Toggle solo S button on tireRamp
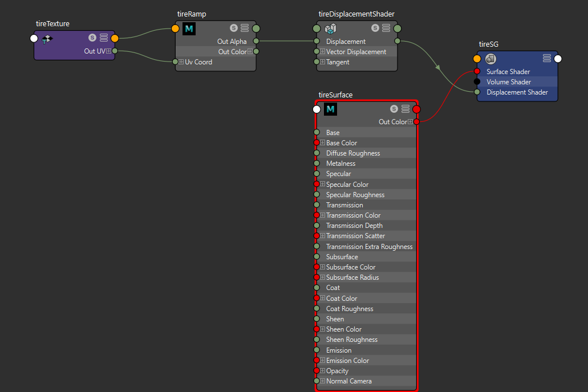The height and width of the screenshot is (392, 588). 234,28
